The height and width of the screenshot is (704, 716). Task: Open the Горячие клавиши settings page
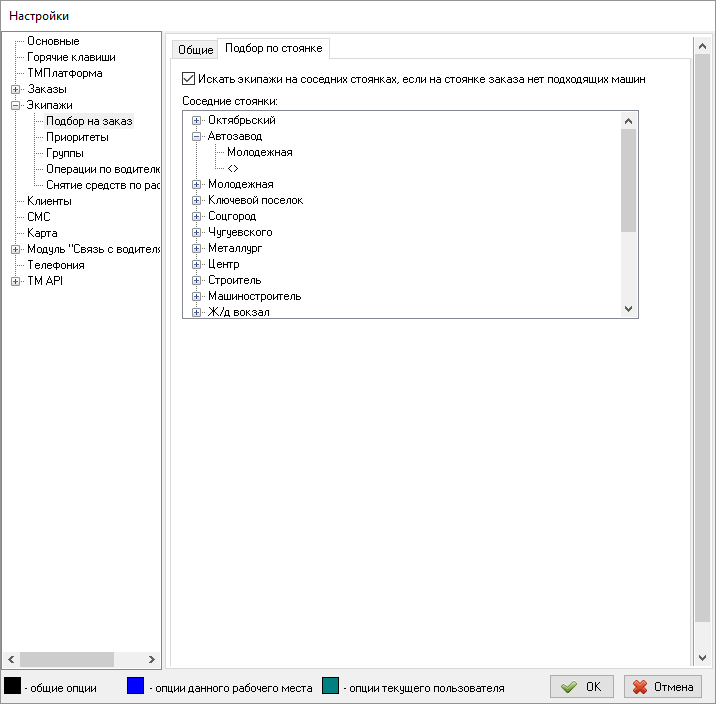click(71, 57)
